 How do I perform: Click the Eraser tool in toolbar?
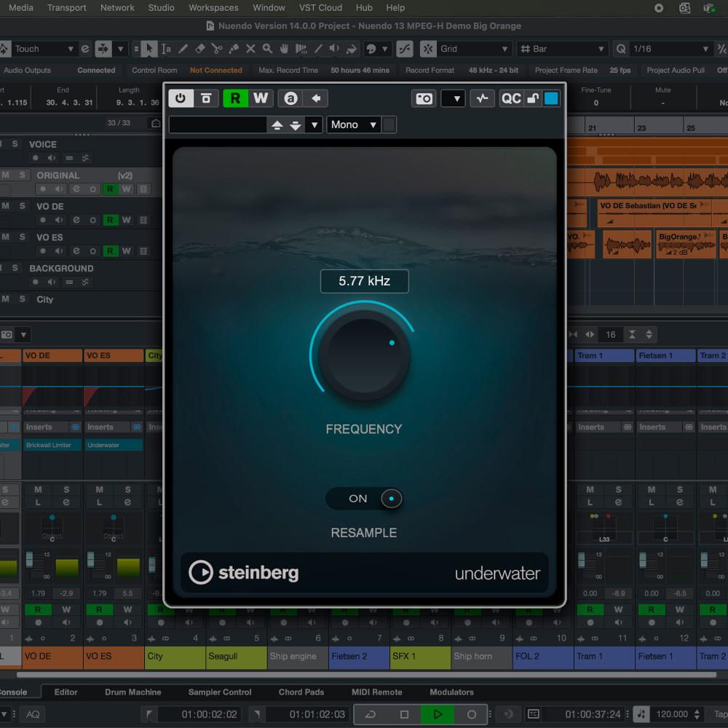tap(200, 49)
